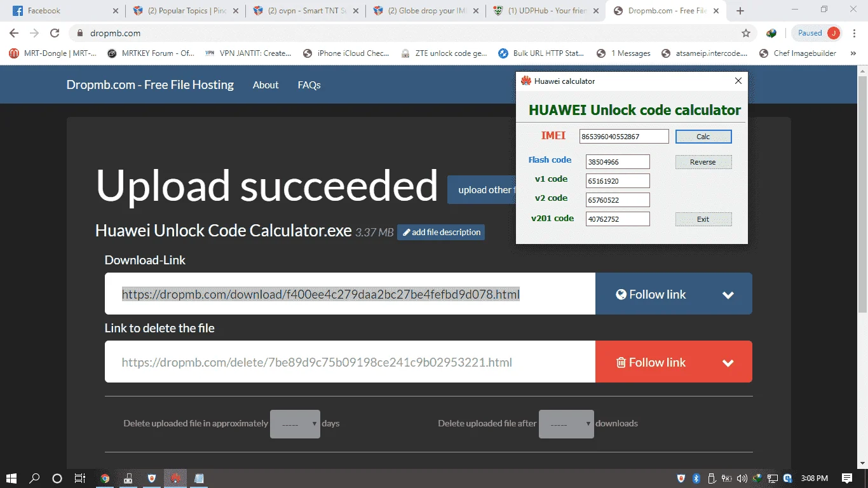Image resolution: width=868 pixels, height=488 pixels.
Task: Switch to the Globe drop your IMEI tab
Action: (x=426, y=11)
